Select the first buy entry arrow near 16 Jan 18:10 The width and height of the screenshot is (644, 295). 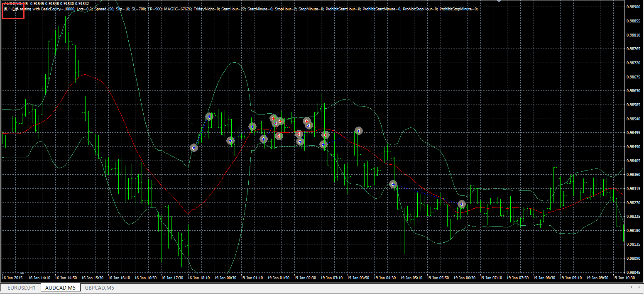(x=193, y=147)
